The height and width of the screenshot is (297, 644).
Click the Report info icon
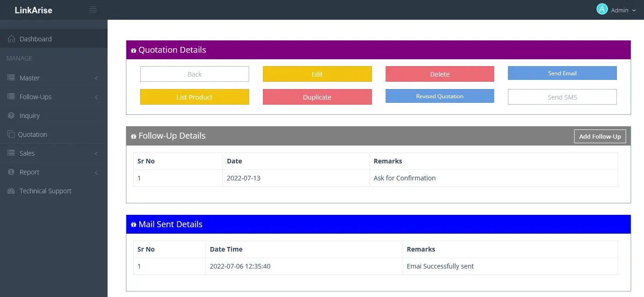coord(11,172)
